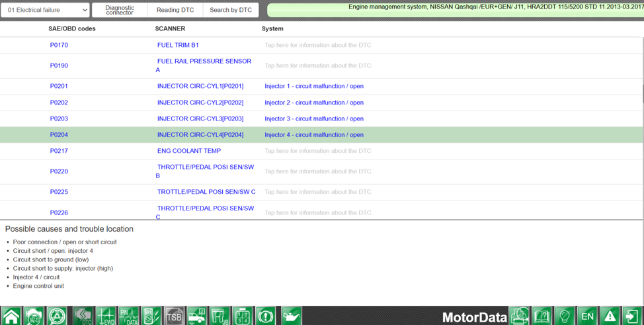Open the PIN DATA icon

[129, 316]
